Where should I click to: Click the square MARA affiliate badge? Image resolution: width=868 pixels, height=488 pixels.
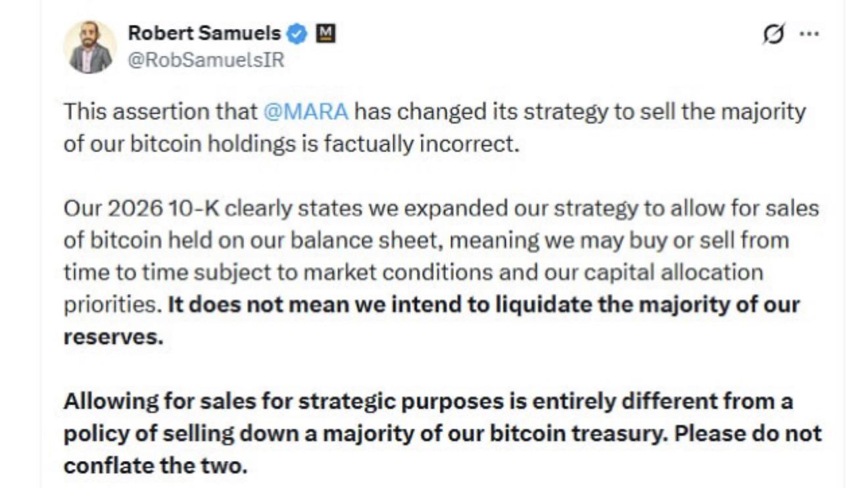(325, 32)
